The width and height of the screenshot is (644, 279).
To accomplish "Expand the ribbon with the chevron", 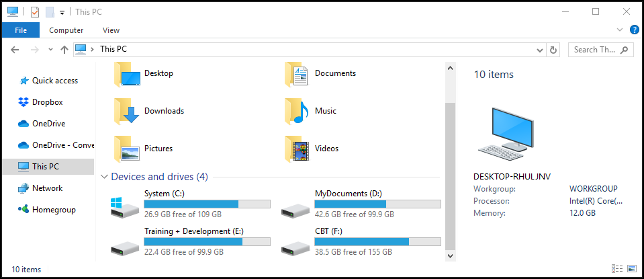I will coord(620,30).
